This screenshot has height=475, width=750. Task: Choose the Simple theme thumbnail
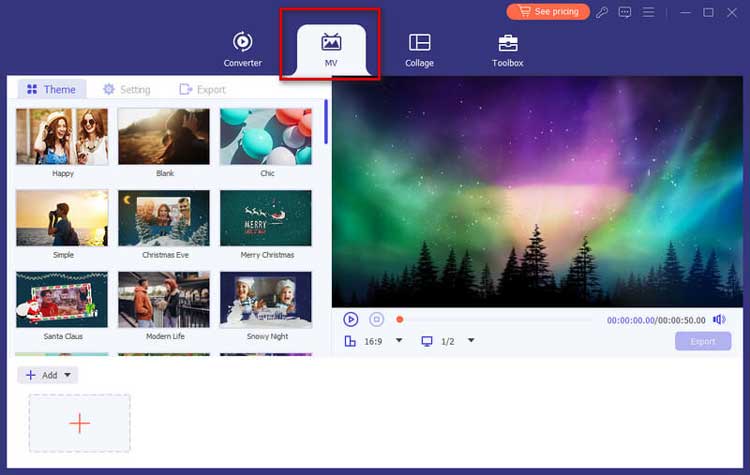[62, 218]
